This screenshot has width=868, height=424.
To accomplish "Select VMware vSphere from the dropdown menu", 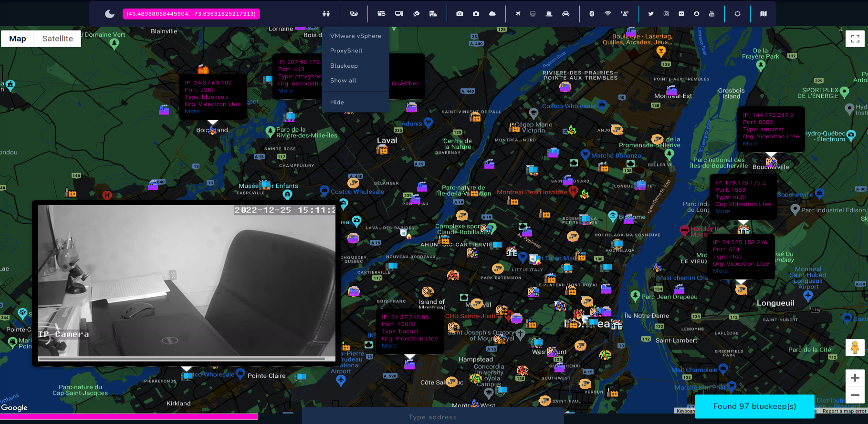I will (x=356, y=36).
